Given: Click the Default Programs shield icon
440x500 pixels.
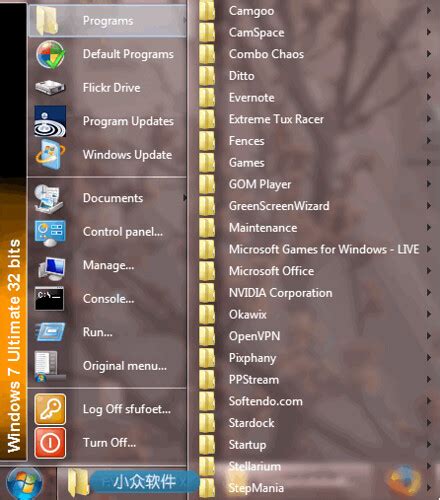Looking at the screenshot, I should click(x=50, y=54).
